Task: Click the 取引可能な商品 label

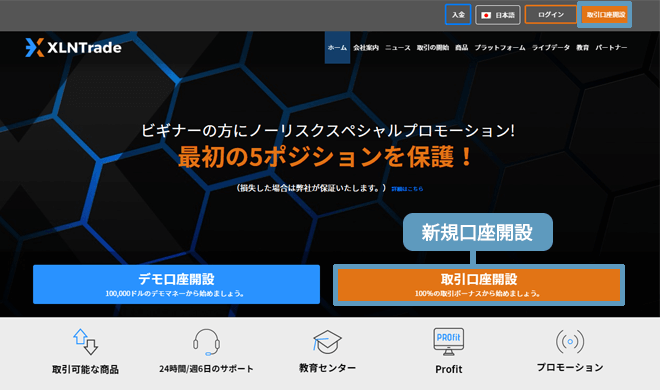Action: click(85, 369)
